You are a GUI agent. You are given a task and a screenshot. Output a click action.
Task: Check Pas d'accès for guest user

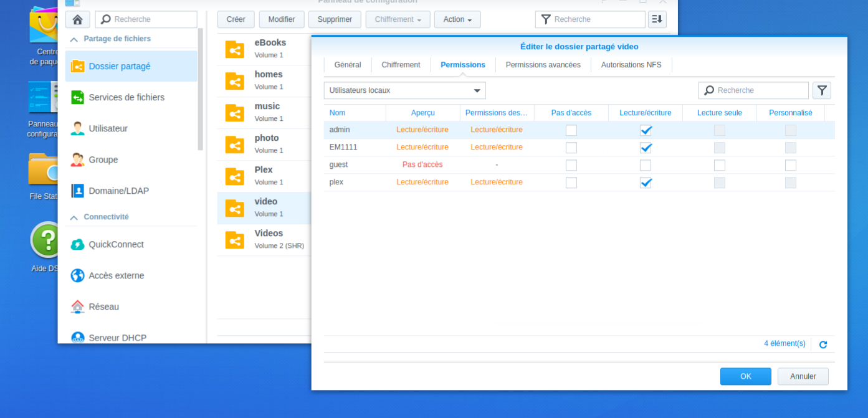point(571,165)
